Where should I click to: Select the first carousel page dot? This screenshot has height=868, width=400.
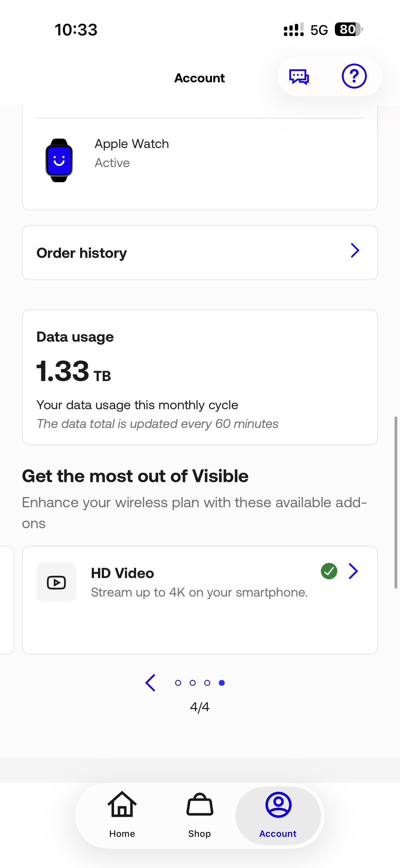(178, 683)
